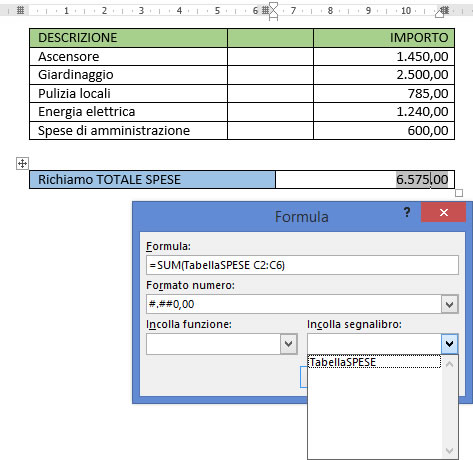Click the table move handle icon
Viewport: 473px width, 460px height.
(22, 163)
